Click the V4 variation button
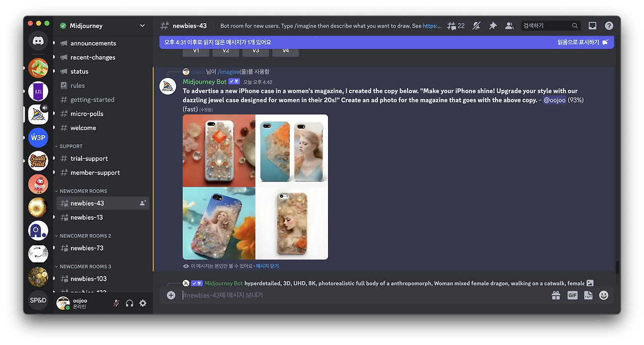 click(286, 51)
